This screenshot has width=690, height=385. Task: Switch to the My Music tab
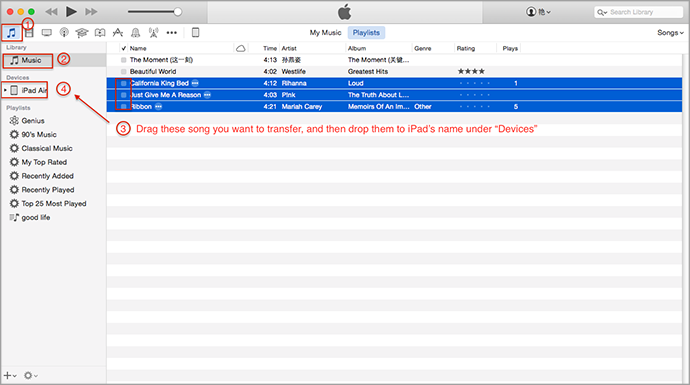pyautogui.click(x=325, y=33)
